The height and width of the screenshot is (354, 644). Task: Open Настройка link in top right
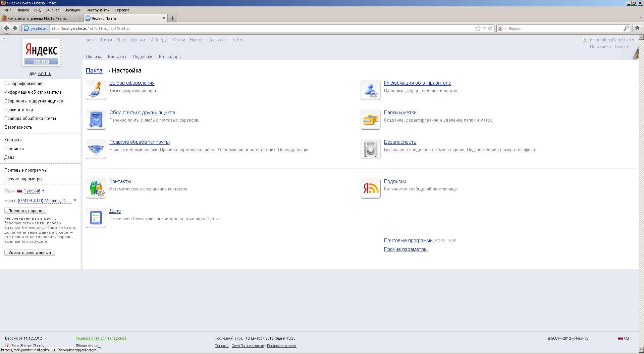[600, 46]
